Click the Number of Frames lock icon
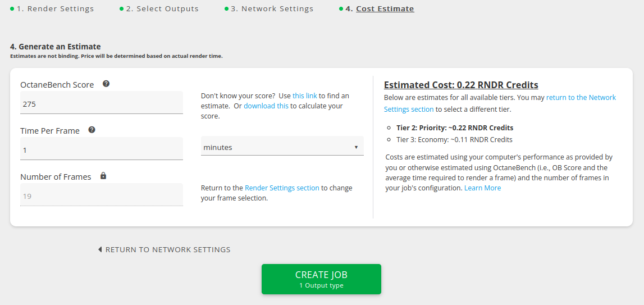This screenshot has width=644, height=305. pos(103,176)
